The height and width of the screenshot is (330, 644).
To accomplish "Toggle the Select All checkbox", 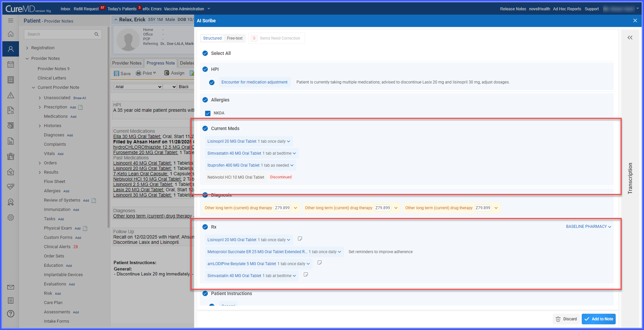I will tap(205, 53).
